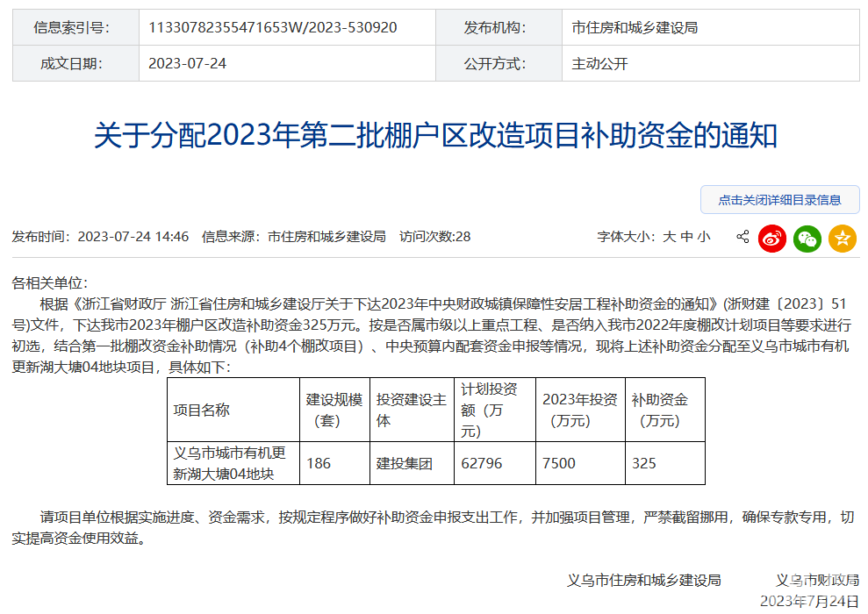Click the 发布机构 value 市住房和城乡建设局 in header table
868x614 pixels.
[635, 27]
